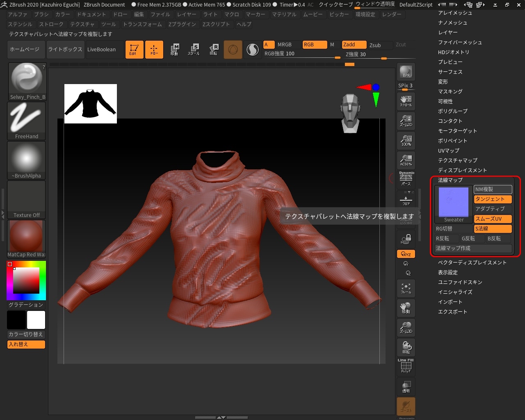Toggle XYZ rotation mode button
525x420 pixels.
(x=406, y=254)
